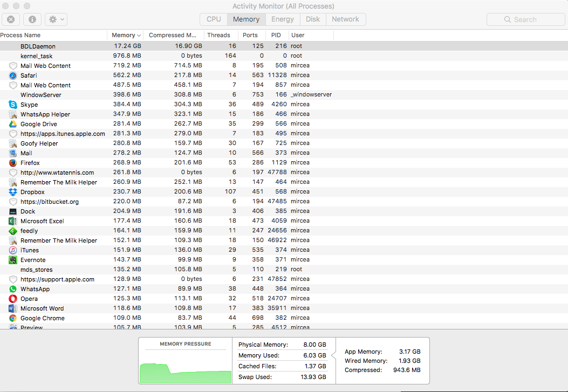568x392 pixels.
Task: Switch to the CPU tab
Action: [214, 19]
